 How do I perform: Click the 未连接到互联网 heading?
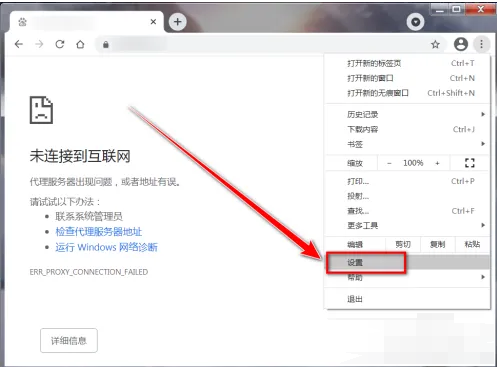coord(80,156)
